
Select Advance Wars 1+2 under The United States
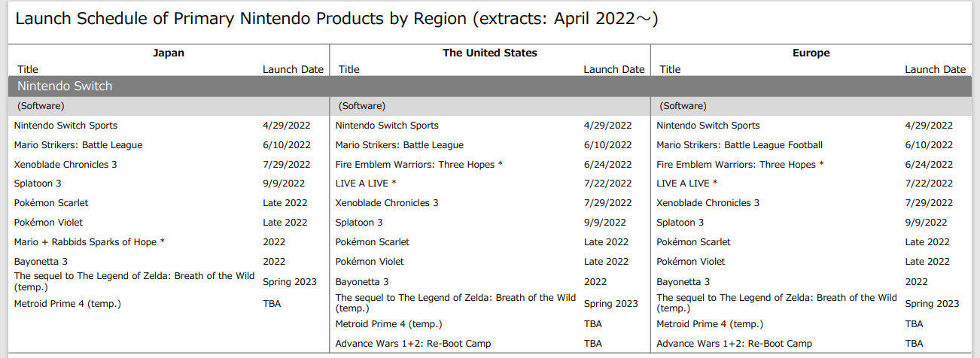click(413, 344)
